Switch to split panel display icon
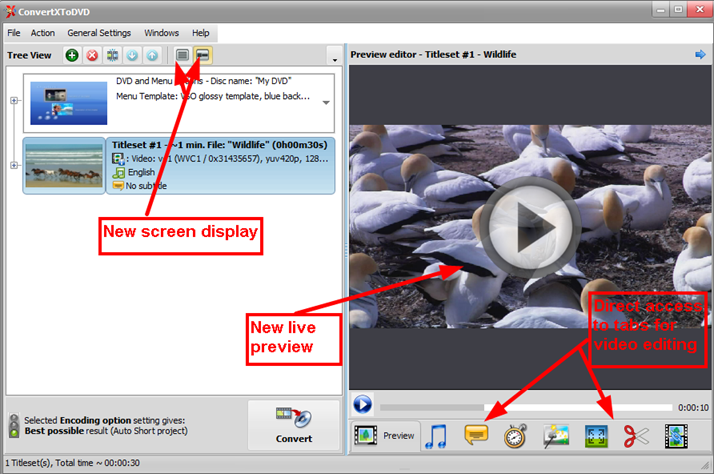Image resolution: width=714 pixels, height=474 pixels. 203,56
